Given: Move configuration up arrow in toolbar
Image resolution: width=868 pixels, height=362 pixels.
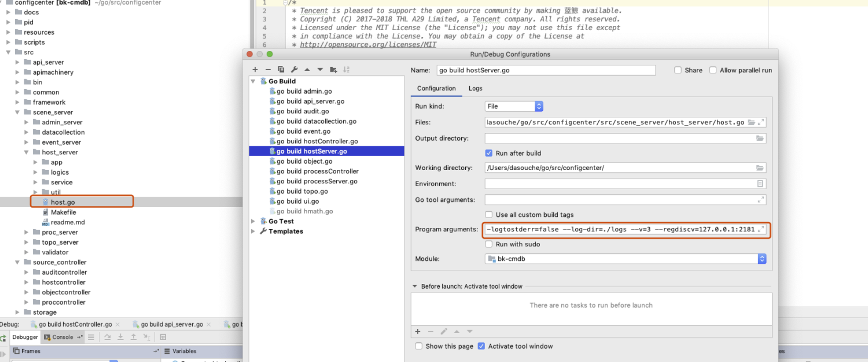Looking at the screenshot, I should click(x=307, y=69).
